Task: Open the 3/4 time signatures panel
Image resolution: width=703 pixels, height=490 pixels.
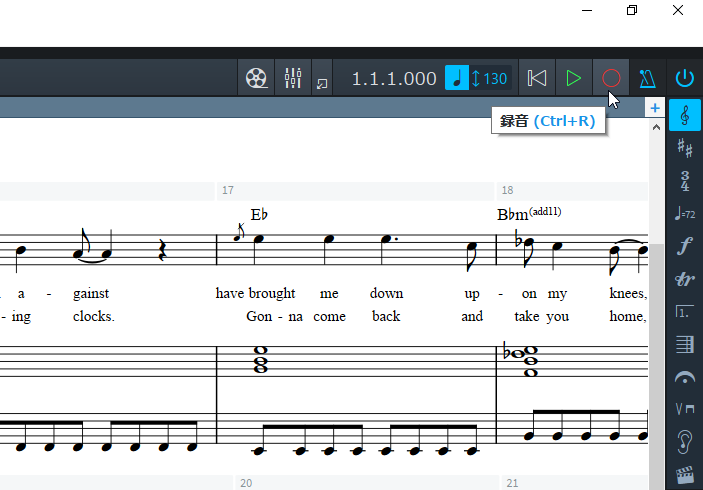Action: click(685, 181)
